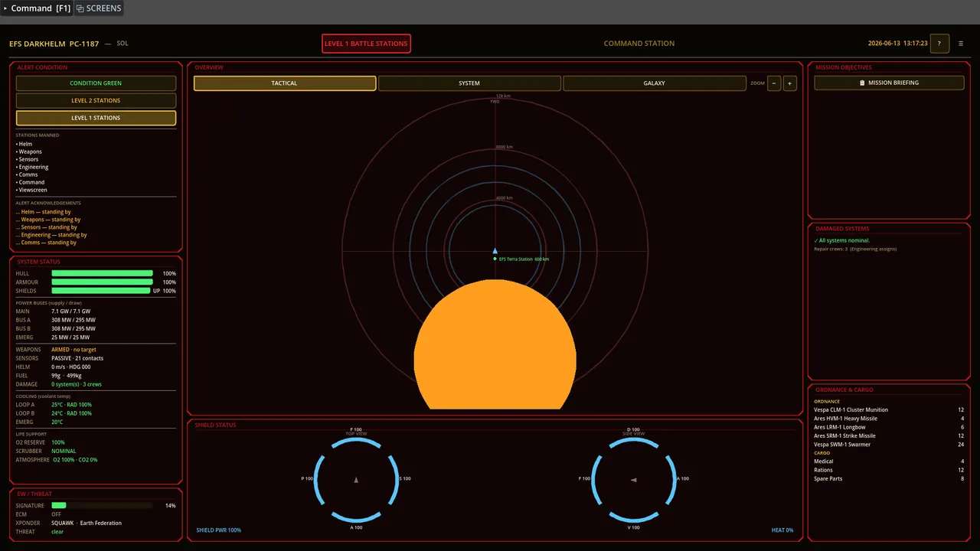The image size is (980, 551).
Task: Select EFS Terra Station contact label
Action: tap(523, 259)
